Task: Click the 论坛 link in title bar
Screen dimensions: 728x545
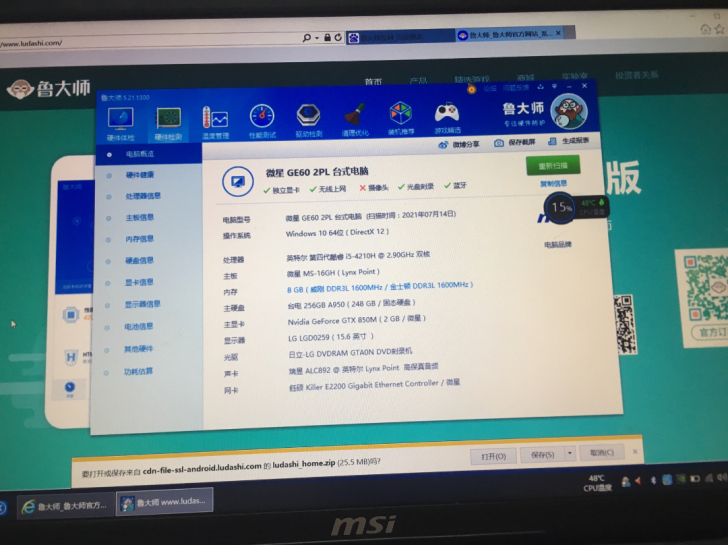Action: pos(490,88)
